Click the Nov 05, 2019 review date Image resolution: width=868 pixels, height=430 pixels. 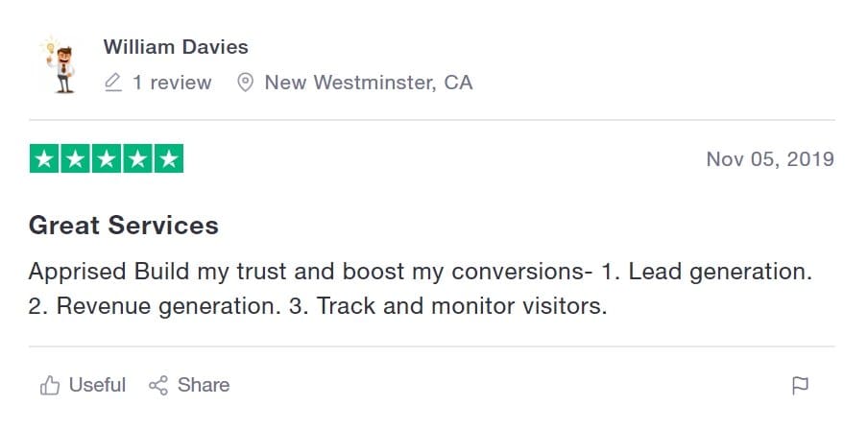[770, 159]
